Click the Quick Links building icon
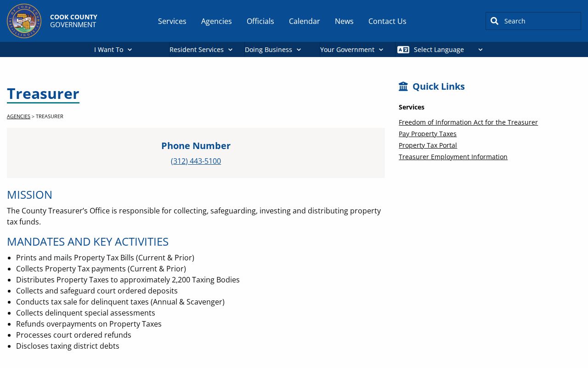588x368 pixels. pyautogui.click(x=403, y=86)
